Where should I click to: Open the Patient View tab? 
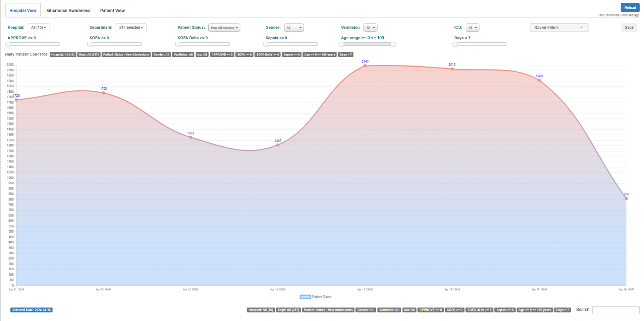coord(112,10)
